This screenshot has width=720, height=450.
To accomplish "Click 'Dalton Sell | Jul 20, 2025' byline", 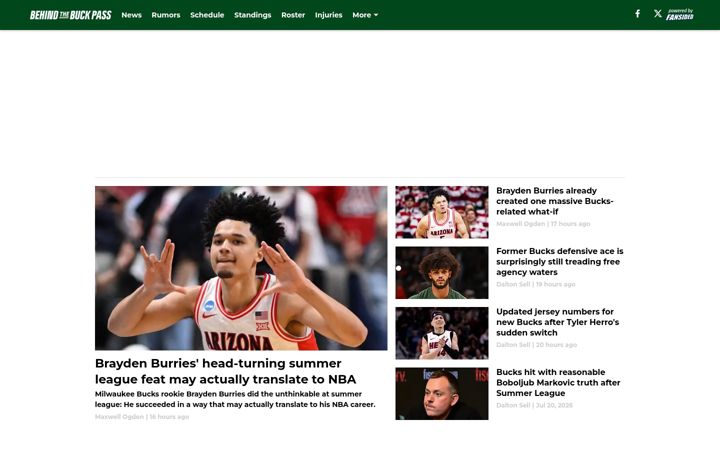I will click(534, 405).
